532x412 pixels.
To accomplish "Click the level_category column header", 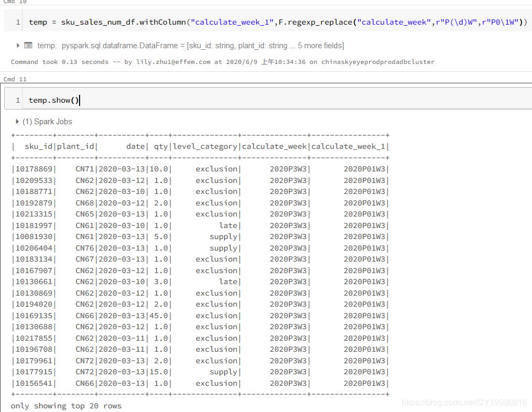I will click(x=205, y=146).
